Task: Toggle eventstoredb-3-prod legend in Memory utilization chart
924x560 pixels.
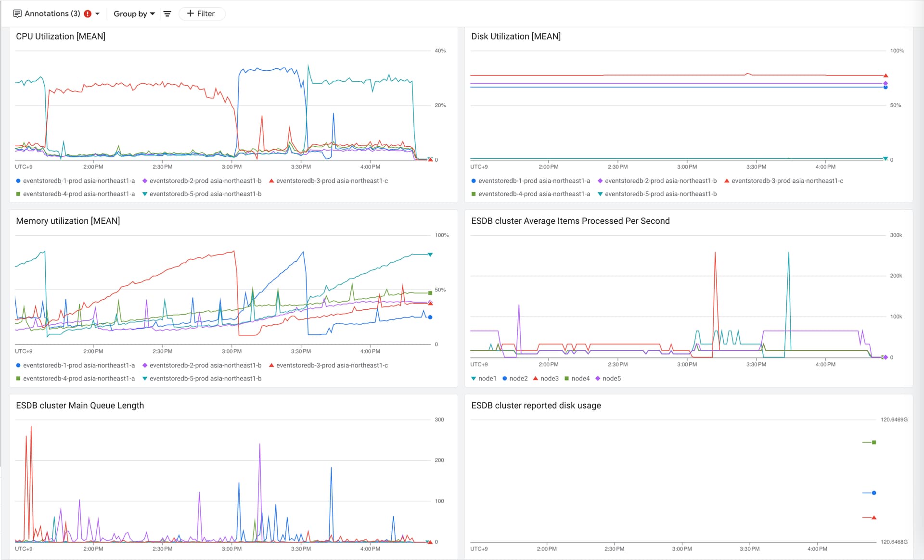Action: click(328, 366)
